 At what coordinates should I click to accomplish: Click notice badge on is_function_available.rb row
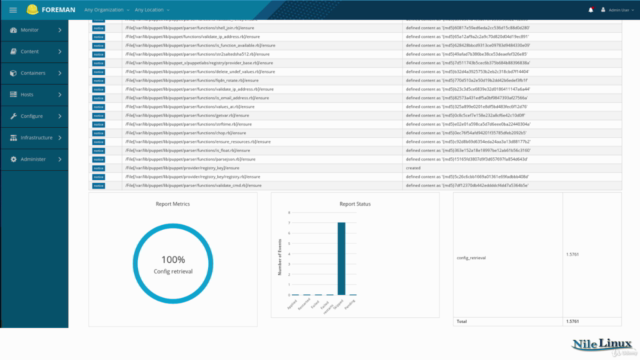(x=98, y=46)
